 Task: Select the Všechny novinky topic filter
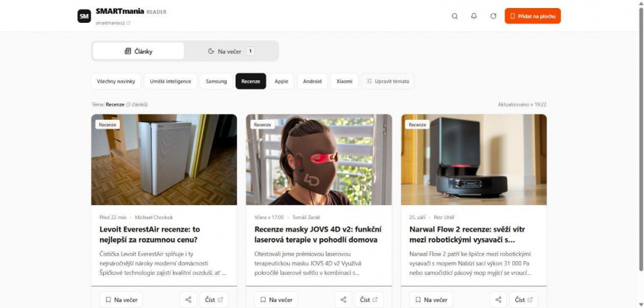tap(116, 81)
